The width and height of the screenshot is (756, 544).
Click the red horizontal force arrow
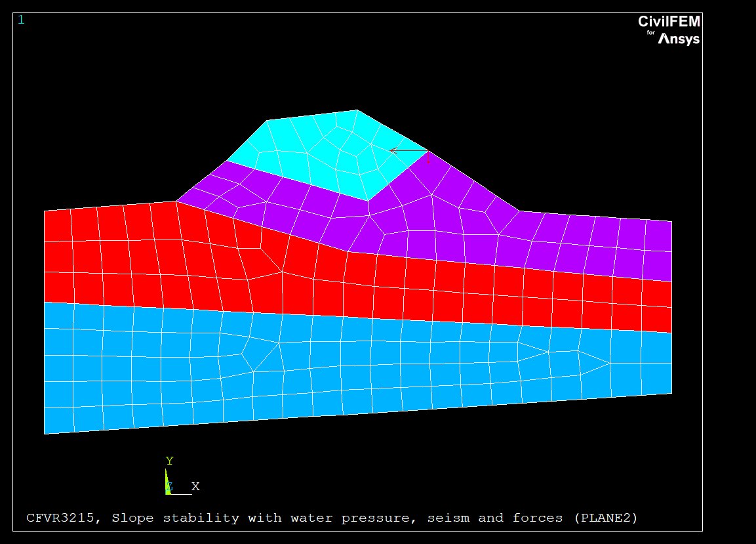(409, 151)
